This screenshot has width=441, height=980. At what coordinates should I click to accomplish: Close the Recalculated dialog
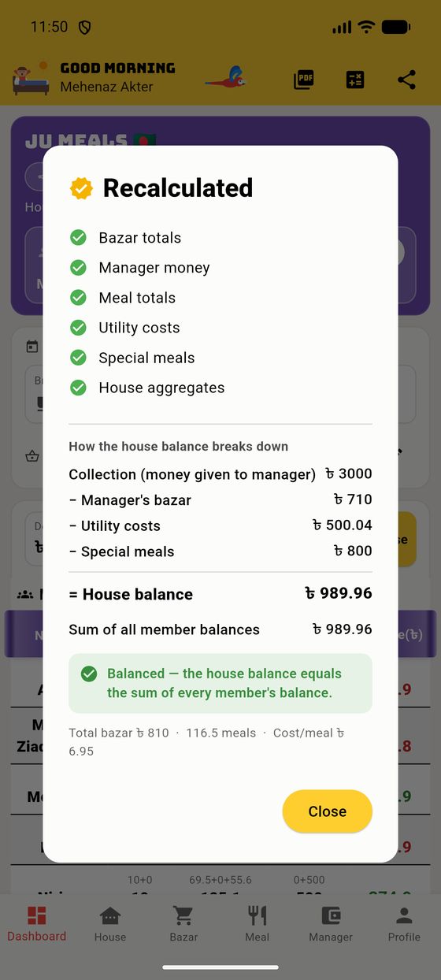click(327, 811)
